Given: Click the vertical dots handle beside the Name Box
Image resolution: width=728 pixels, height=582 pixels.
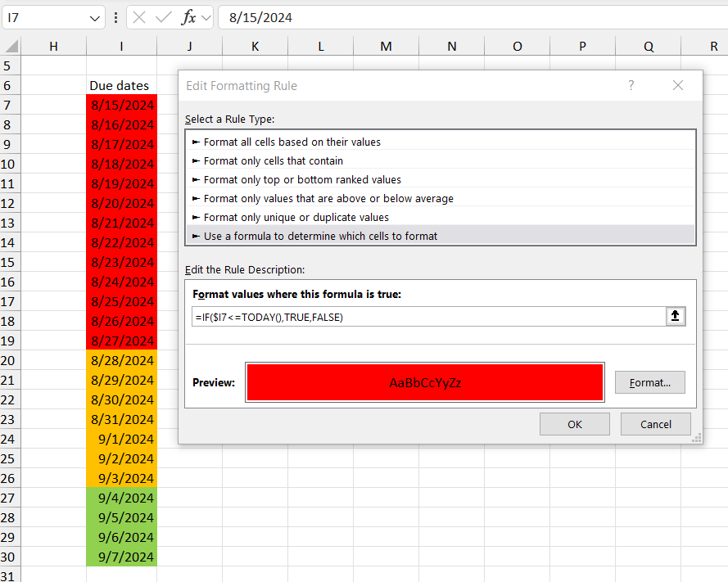Looking at the screenshot, I should click(115, 18).
